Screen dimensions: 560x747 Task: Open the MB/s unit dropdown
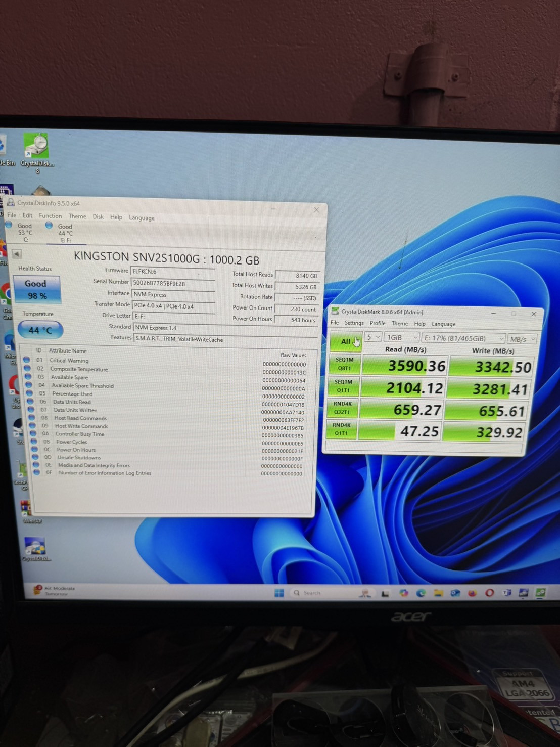(522, 339)
